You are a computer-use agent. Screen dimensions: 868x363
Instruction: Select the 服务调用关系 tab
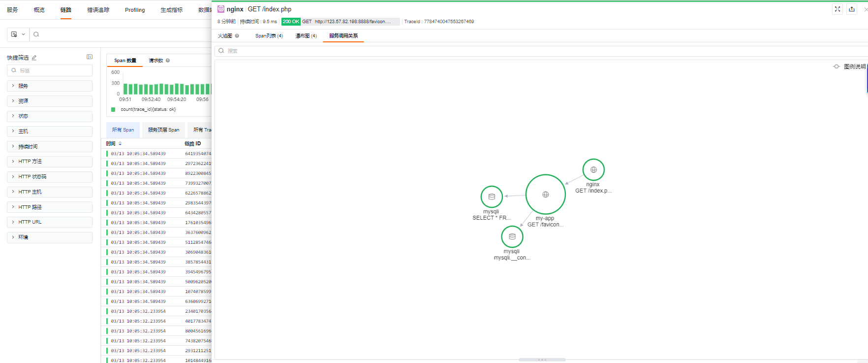(x=343, y=36)
